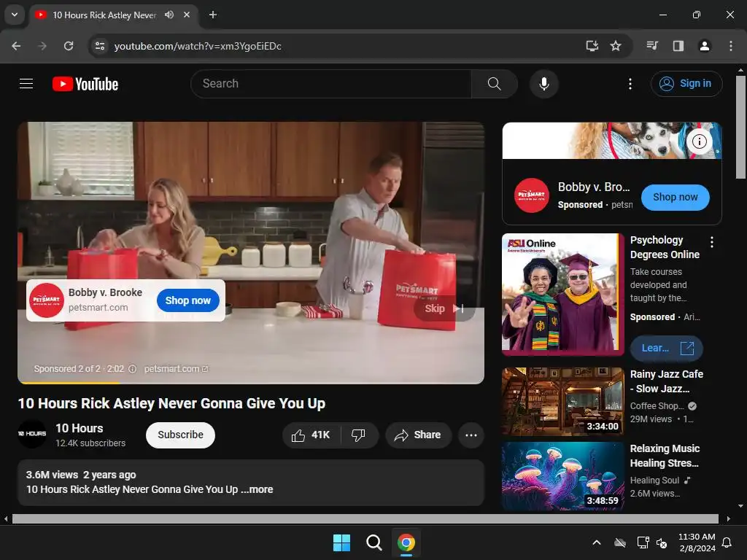
Task: Click sponsored info icon near 2:02
Action: 133,369
